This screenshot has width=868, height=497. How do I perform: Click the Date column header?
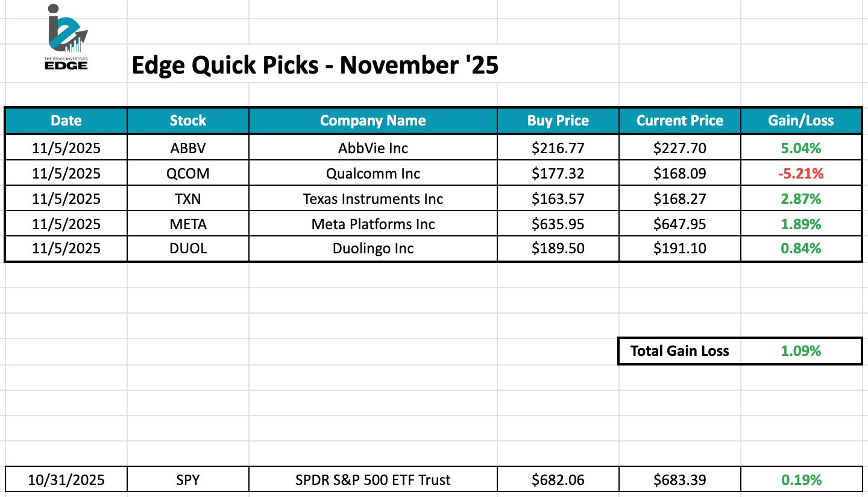point(66,121)
